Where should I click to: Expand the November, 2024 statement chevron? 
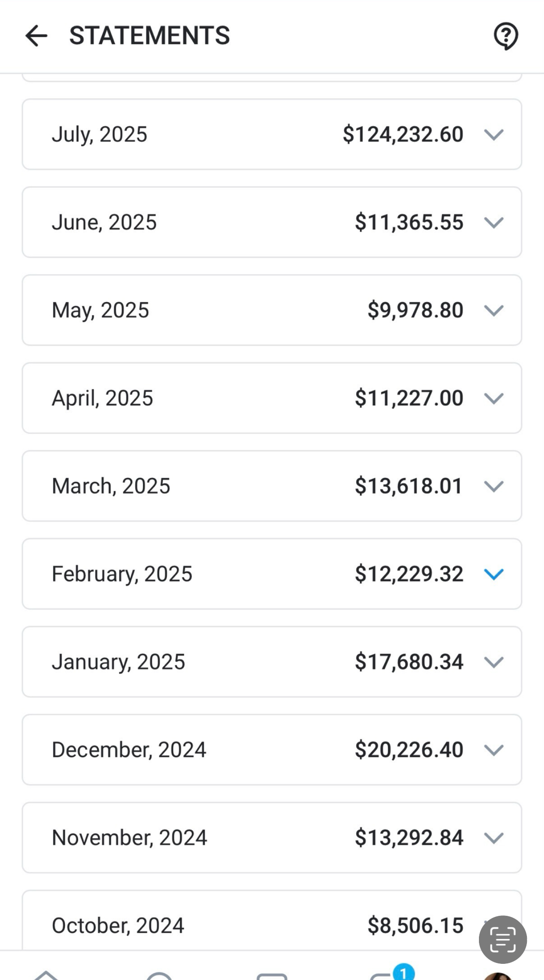pos(493,838)
